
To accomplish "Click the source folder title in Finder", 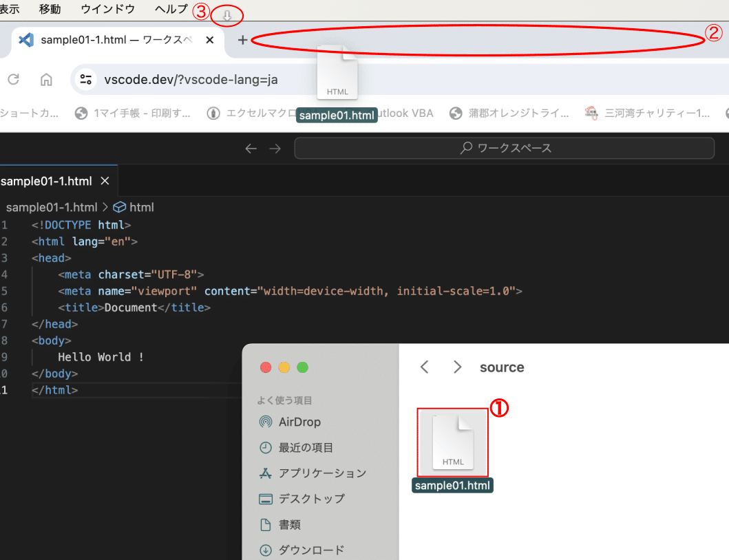I will coord(502,367).
